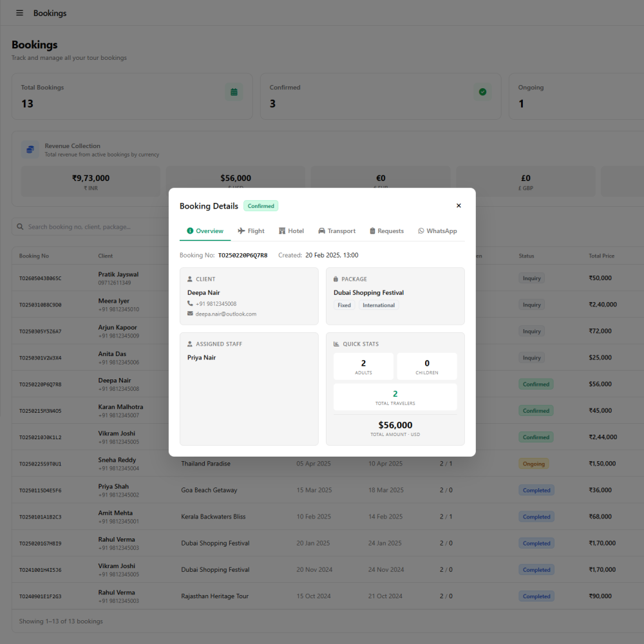The width and height of the screenshot is (644, 644).
Task: Open the WhatsApp tab
Action: pyautogui.click(x=437, y=231)
